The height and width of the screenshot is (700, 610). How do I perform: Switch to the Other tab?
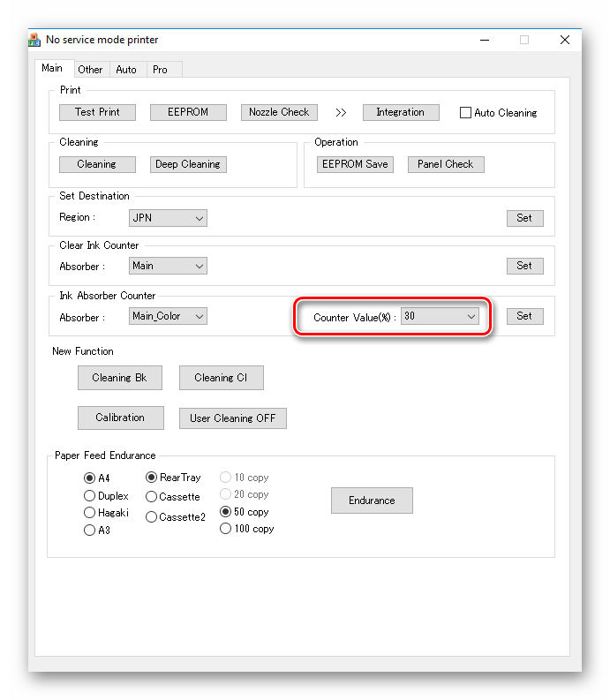pos(90,70)
